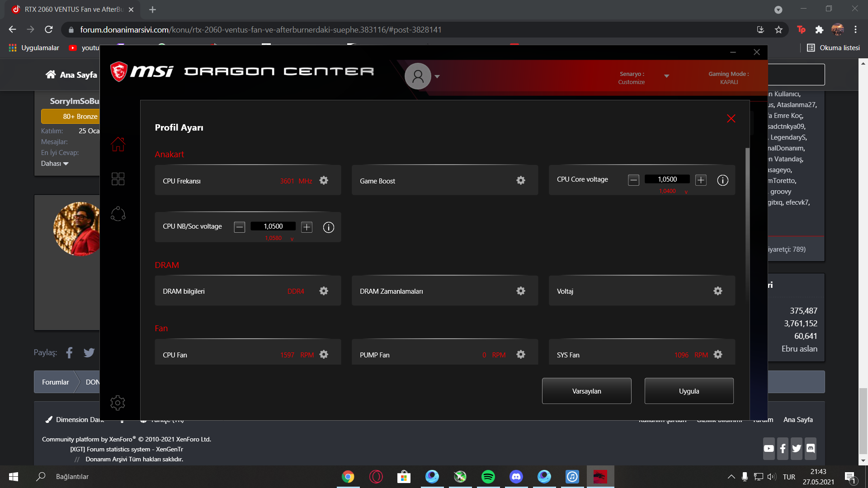Reload the browser page
868x488 pixels.
tap(49, 29)
